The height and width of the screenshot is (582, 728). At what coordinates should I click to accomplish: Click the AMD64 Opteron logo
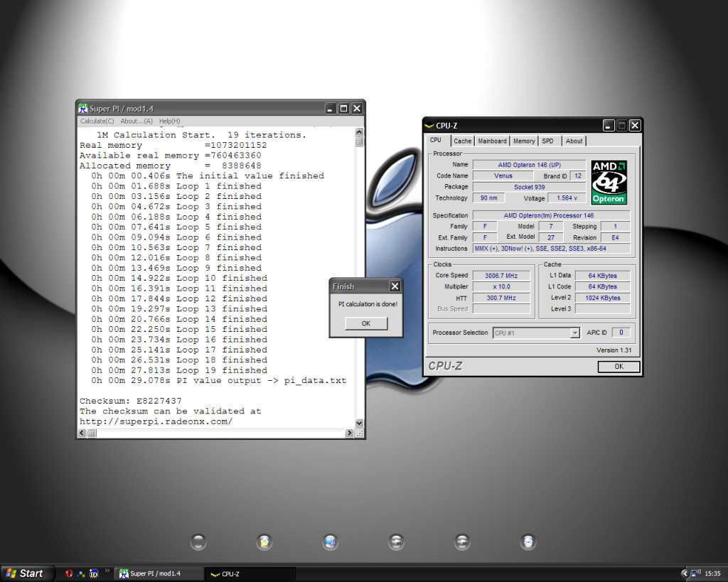tap(609, 183)
